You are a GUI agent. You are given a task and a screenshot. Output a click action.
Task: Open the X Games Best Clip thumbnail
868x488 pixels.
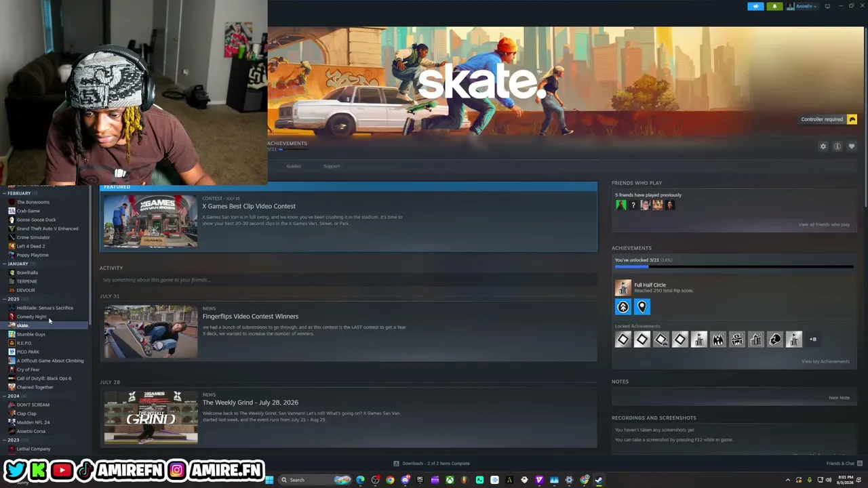(x=151, y=222)
